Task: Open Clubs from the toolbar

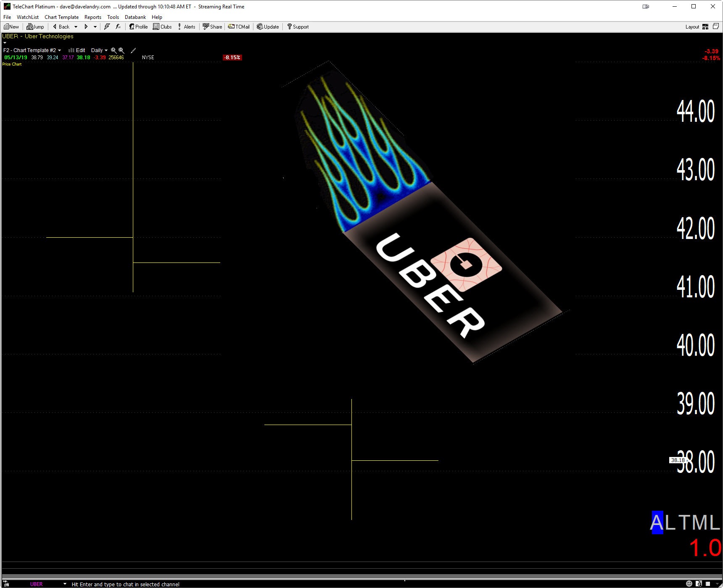Action: [162, 26]
